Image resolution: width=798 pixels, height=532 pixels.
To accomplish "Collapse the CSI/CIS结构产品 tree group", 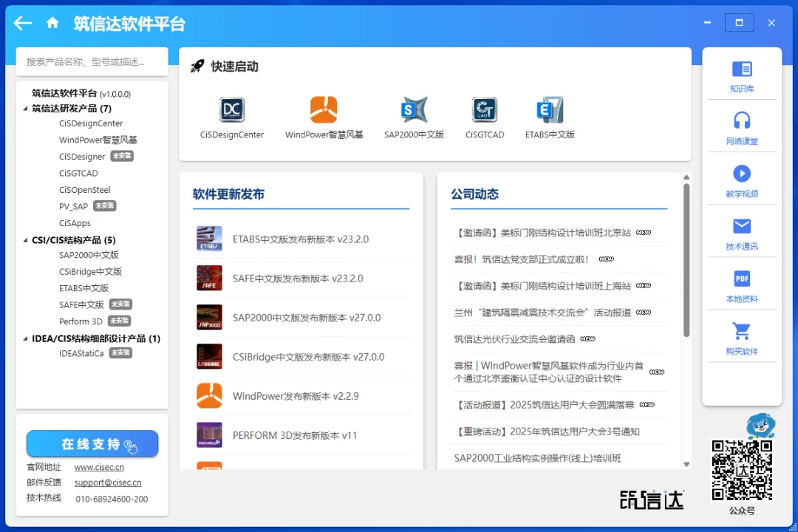I will [x=26, y=240].
